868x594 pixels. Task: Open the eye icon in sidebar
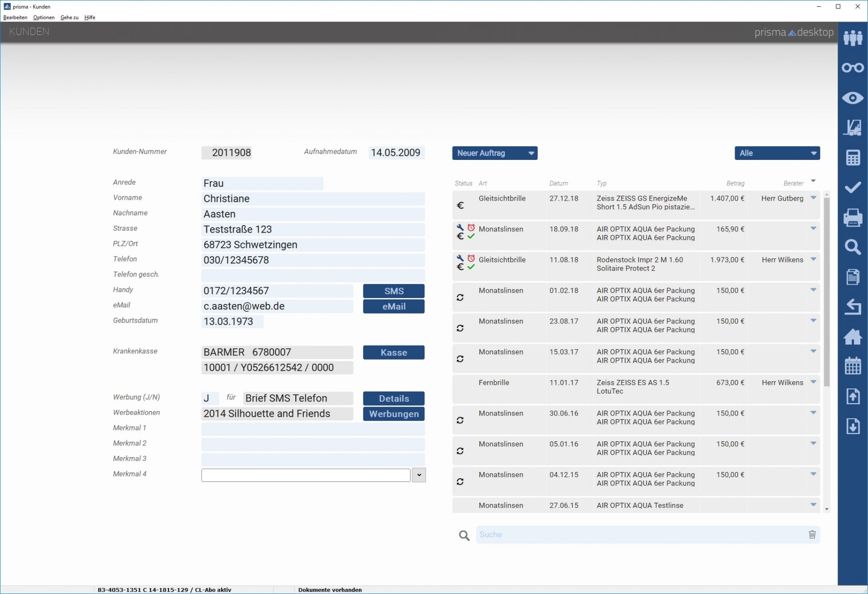pos(853,98)
